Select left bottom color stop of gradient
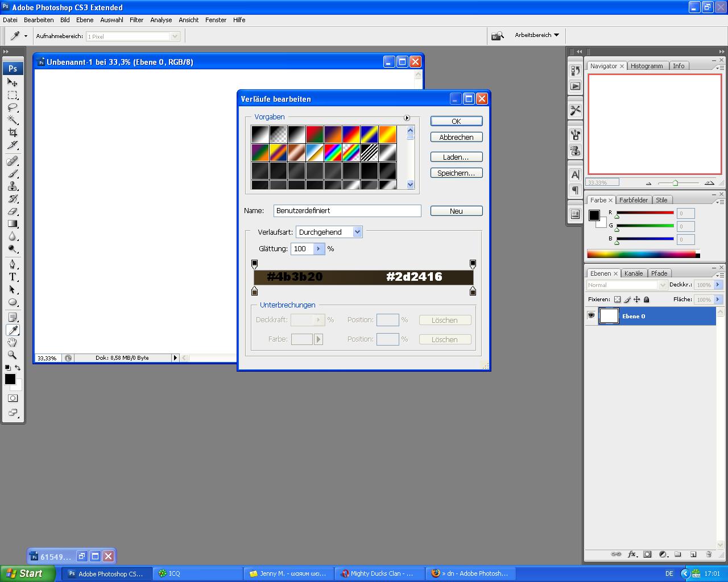Image resolution: width=728 pixels, height=582 pixels. click(255, 292)
